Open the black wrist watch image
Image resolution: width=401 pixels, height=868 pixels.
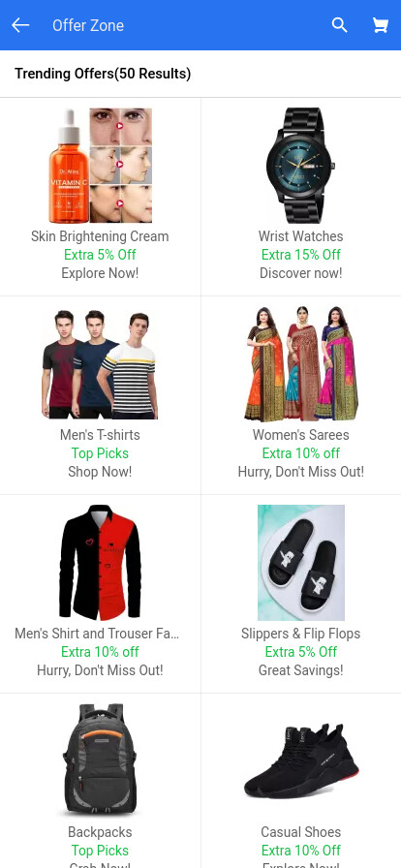[x=300, y=166]
